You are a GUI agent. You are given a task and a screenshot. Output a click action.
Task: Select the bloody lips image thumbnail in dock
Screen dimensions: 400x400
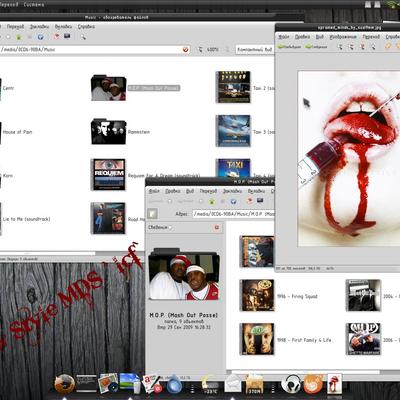pyautogui.click(x=334, y=383)
